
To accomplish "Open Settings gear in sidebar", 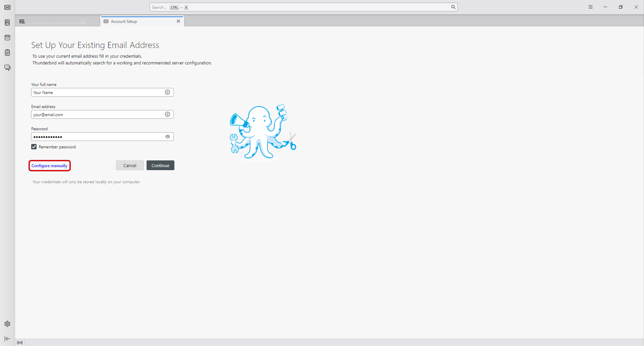I will (7, 324).
